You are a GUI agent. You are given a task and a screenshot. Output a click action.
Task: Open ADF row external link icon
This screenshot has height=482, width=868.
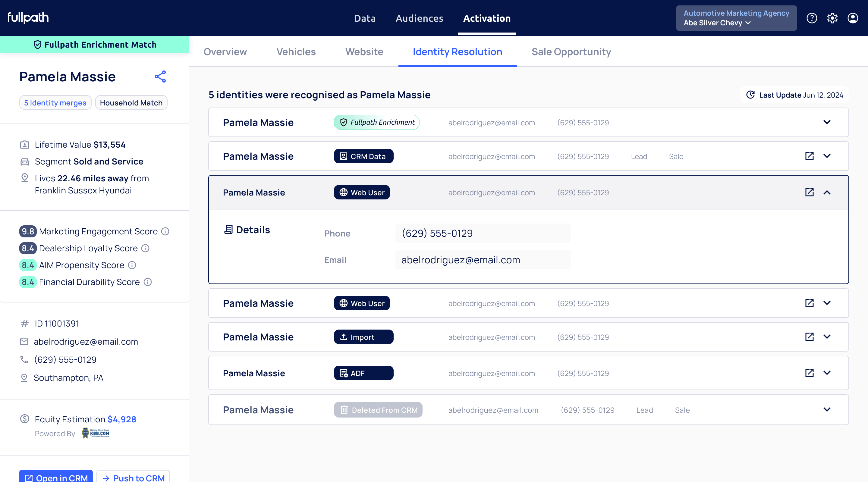click(x=809, y=373)
